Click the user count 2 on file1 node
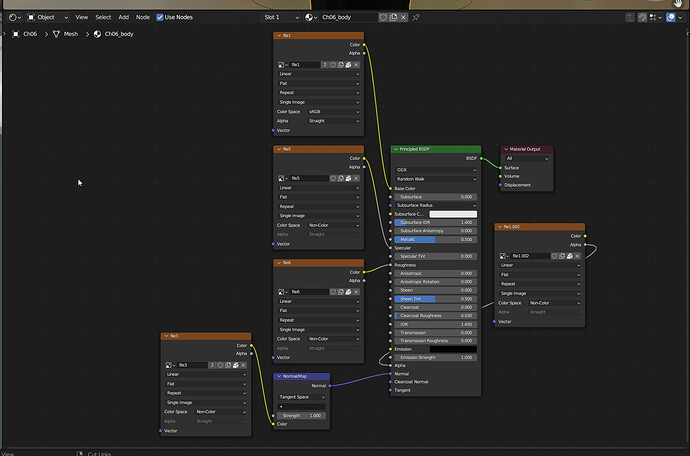Image resolution: width=690 pixels, height=456 pixels. pos(325,65)
